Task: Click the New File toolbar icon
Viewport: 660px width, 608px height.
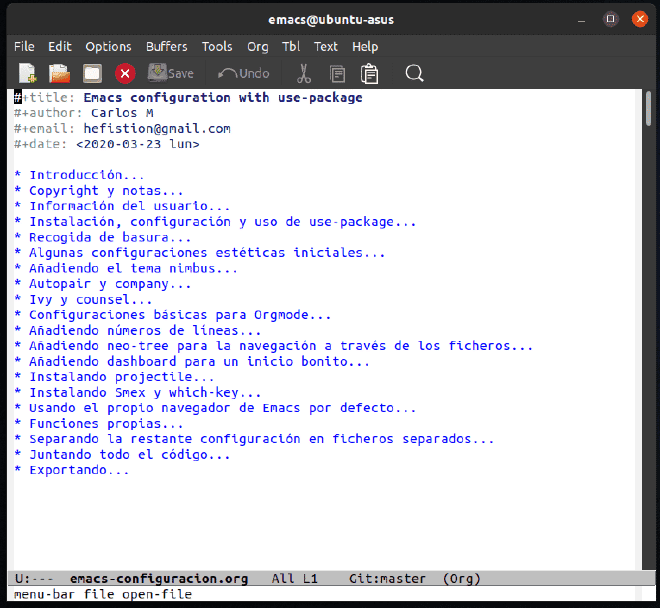Action: click(28, 74)
